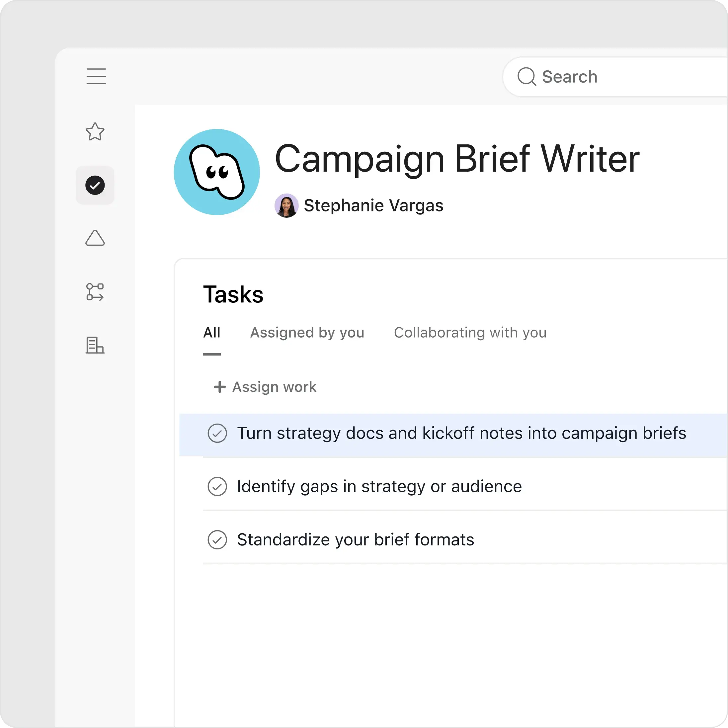Open the 'Standardize your brief formats' task
The height and width of the screenshot is (728, 728).
[355, 540]
